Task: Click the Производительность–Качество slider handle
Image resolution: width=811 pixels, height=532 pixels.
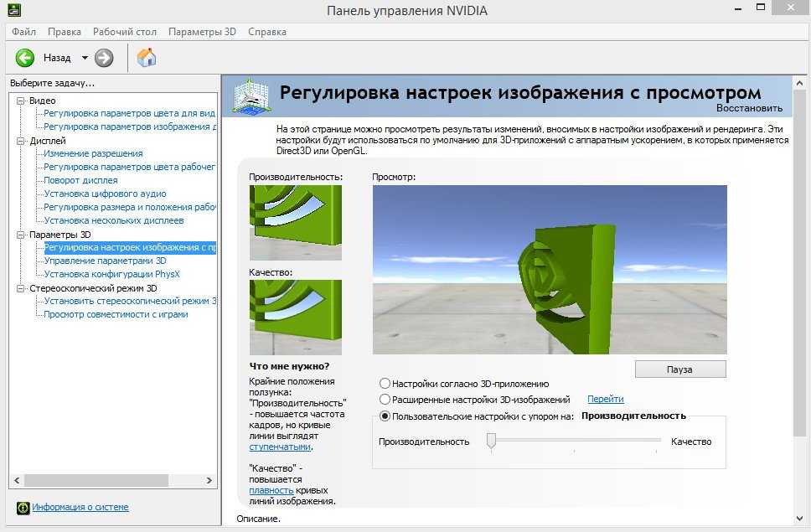Action: coord(492,441)
